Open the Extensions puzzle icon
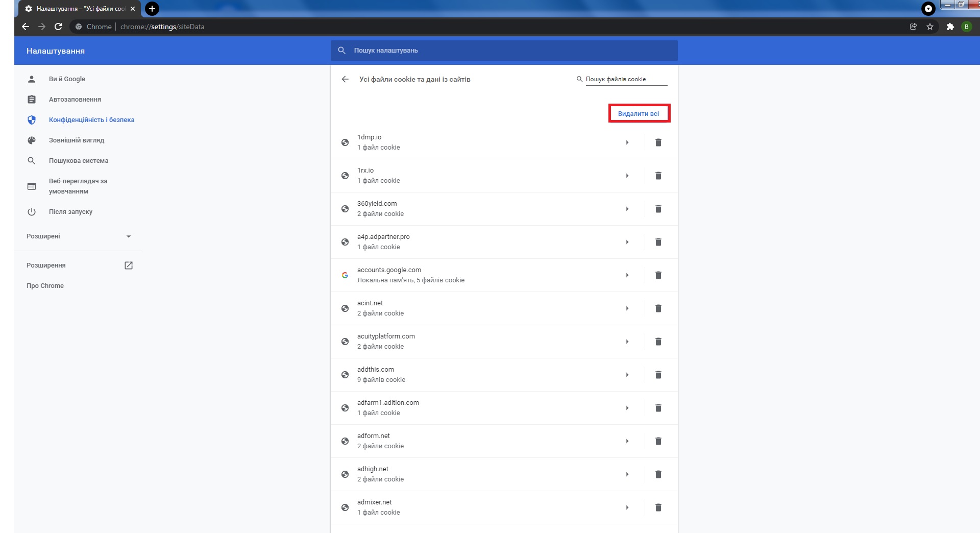This screenshot has height=533, width=980. 950,27
